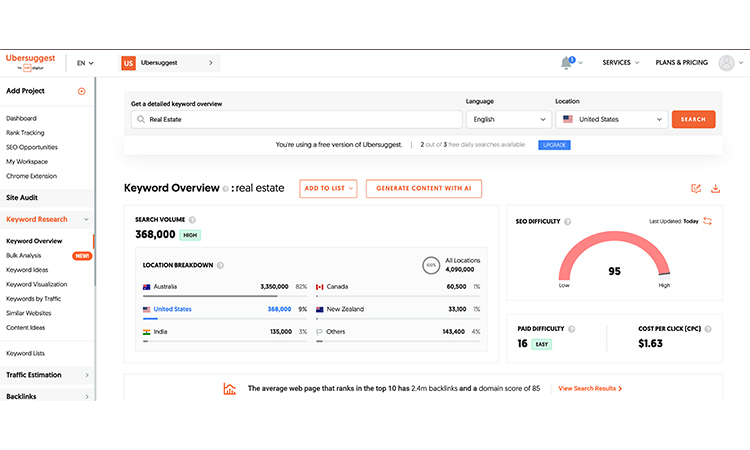Click the Keyword Overview info icon

click(225, 189)
